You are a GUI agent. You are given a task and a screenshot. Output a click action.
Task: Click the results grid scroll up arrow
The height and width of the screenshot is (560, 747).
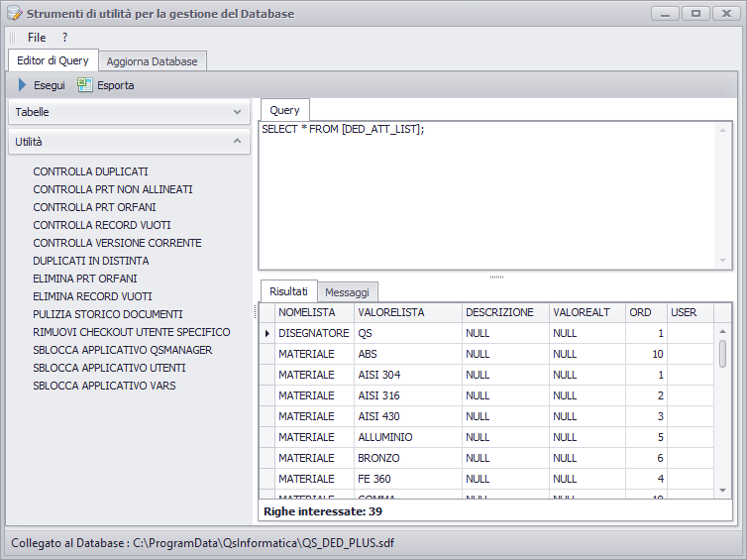[x=722, y=331]
